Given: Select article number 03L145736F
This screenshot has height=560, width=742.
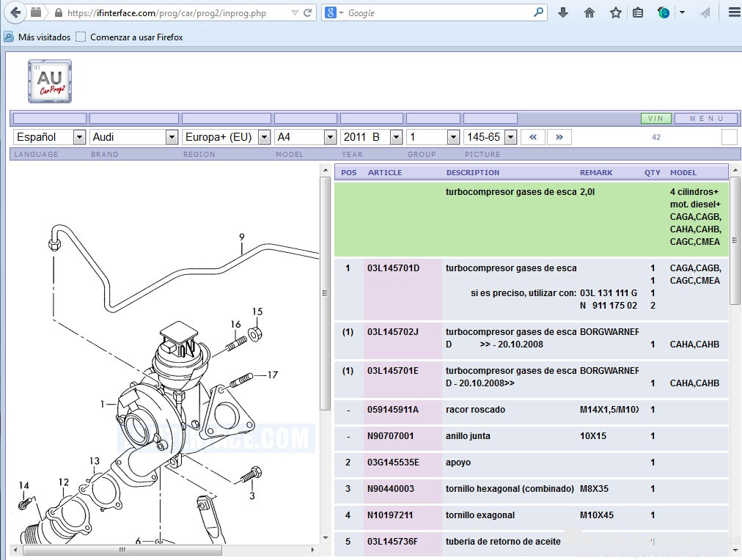Looking at the screenshot, I should (x=392, y=542).
